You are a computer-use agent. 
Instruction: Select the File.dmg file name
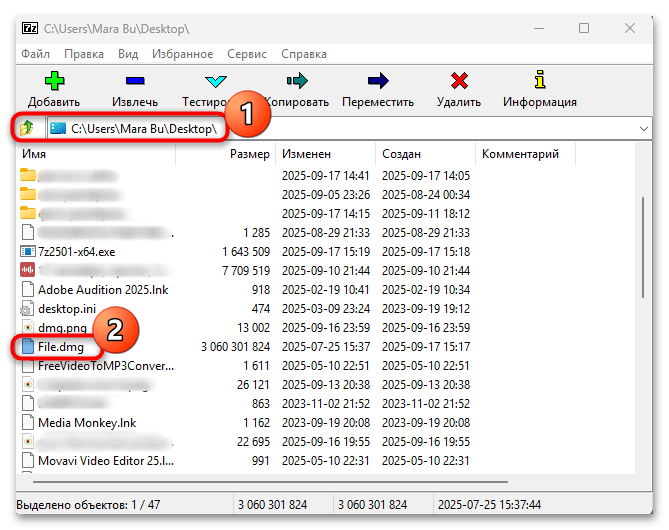click(61, 347)
